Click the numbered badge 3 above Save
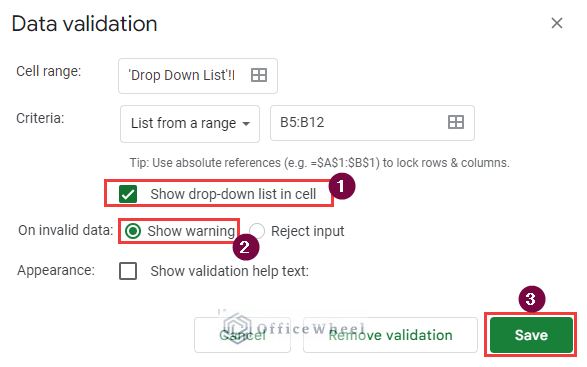587x367 pixels. [x=532, y=299]
